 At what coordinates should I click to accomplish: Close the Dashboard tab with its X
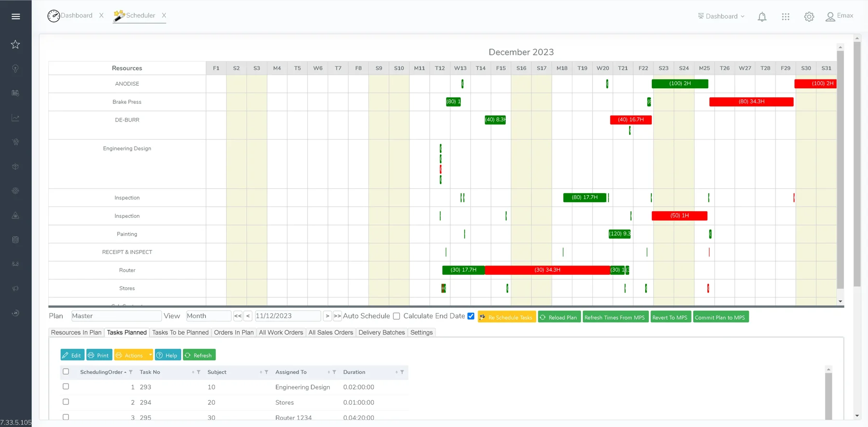[101, 15]
